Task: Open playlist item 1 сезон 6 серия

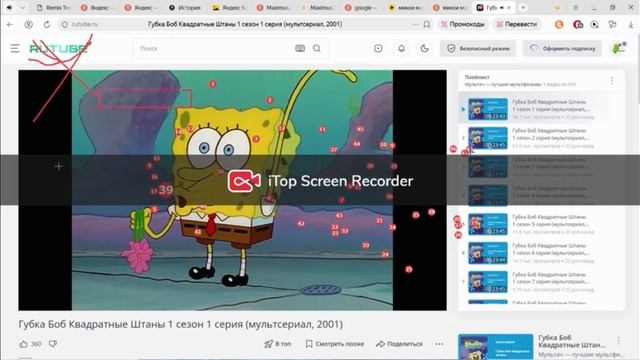Action: pyautogui.click(x=542, y=253)
